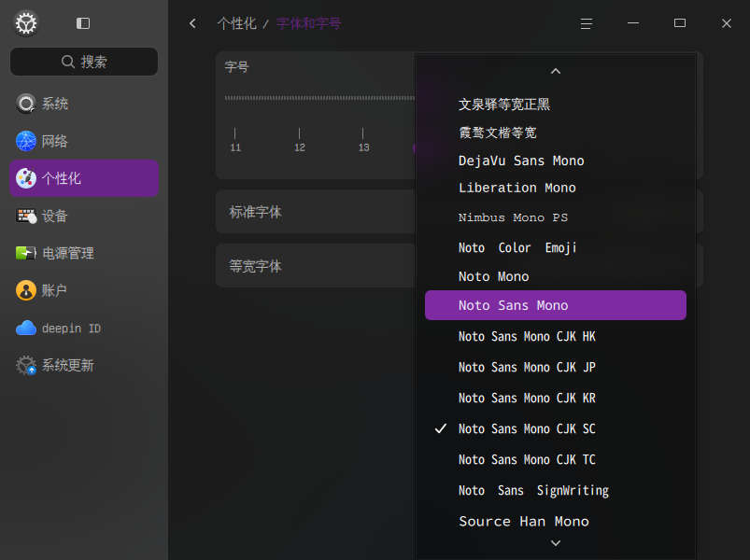Select Noto Sans Mono CJK TC

click(x=556, y=459)
